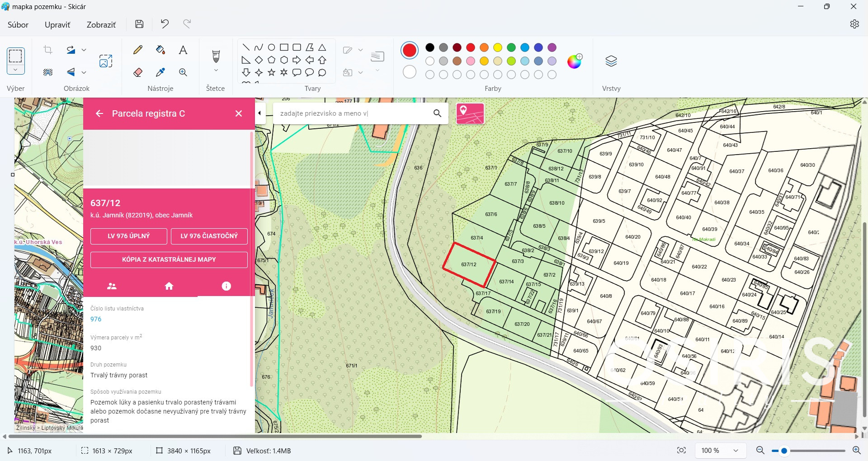The width and height of the screenshot is (868, 461).
Task: Collapse the map side panel arrow
Action: (260, 113)
